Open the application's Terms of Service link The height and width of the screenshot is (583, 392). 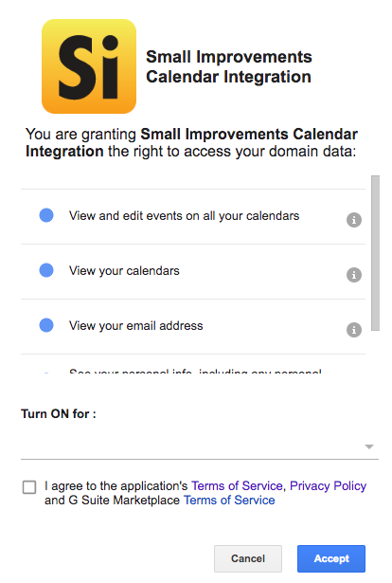(x=237, y=486)
